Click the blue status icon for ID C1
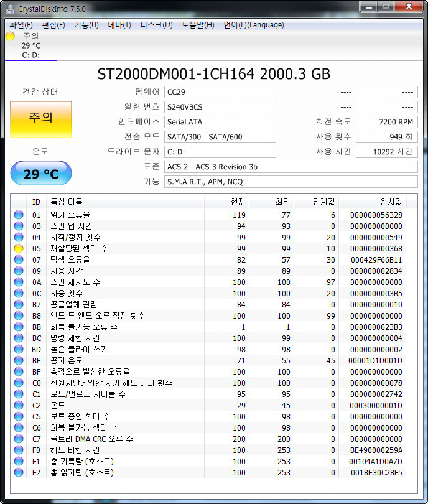Viewport: 428px width, 504px height. [19, 394]
